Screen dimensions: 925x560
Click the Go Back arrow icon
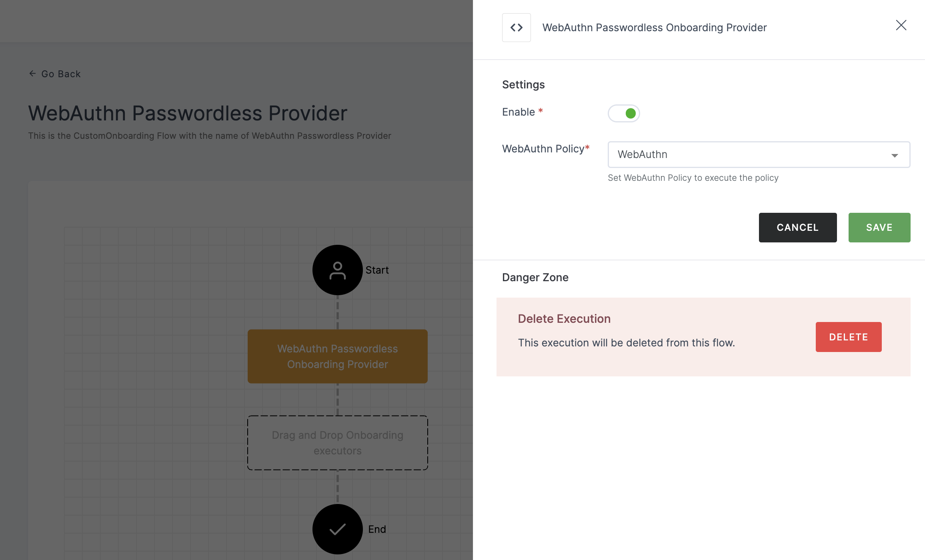32,73
